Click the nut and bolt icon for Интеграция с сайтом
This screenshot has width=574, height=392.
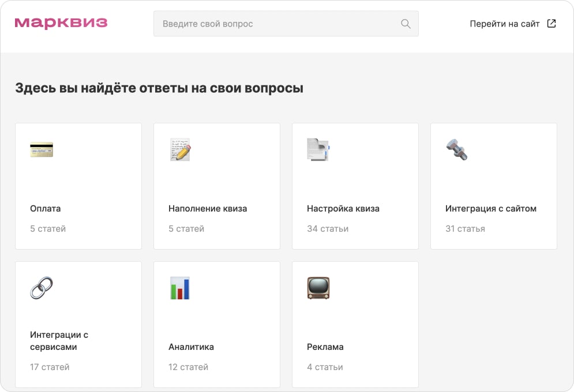(457, 150)
